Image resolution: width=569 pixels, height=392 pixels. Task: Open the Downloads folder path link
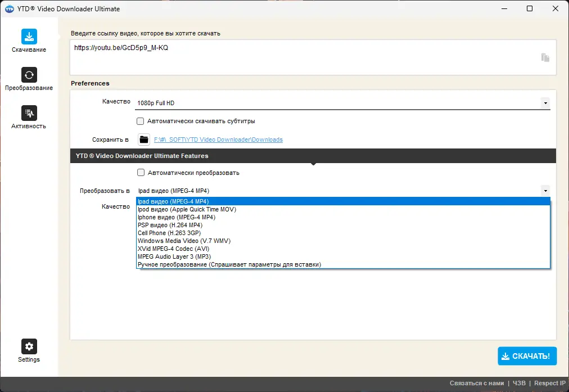[218, 139]
